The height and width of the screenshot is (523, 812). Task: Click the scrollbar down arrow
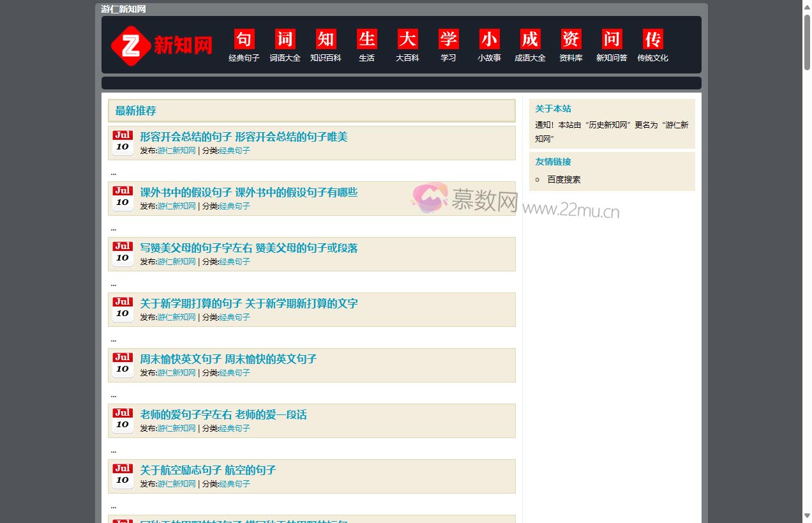807,515
